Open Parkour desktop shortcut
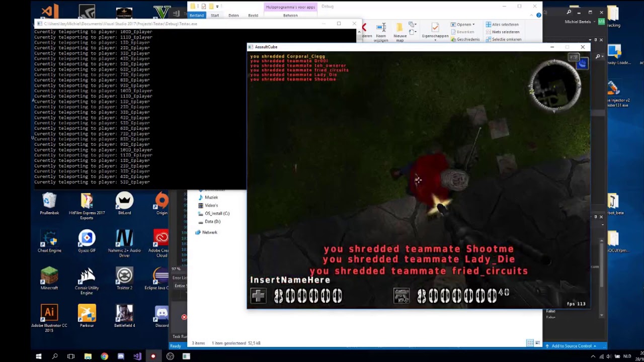 tap(87, 316)
